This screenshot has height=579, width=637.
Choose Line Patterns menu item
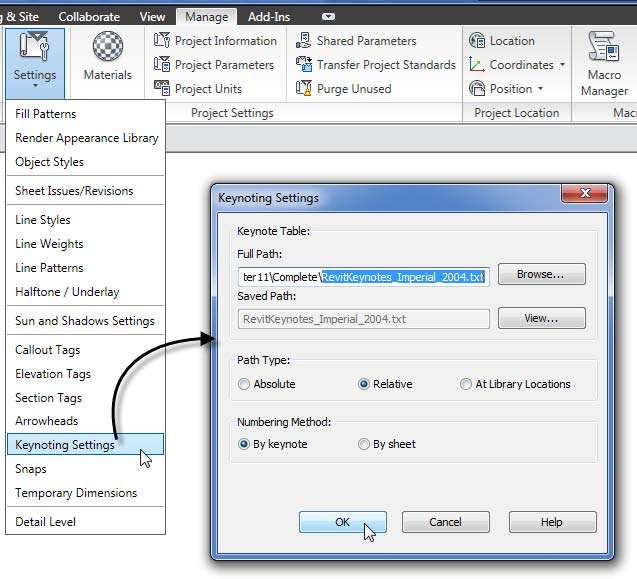85,268
